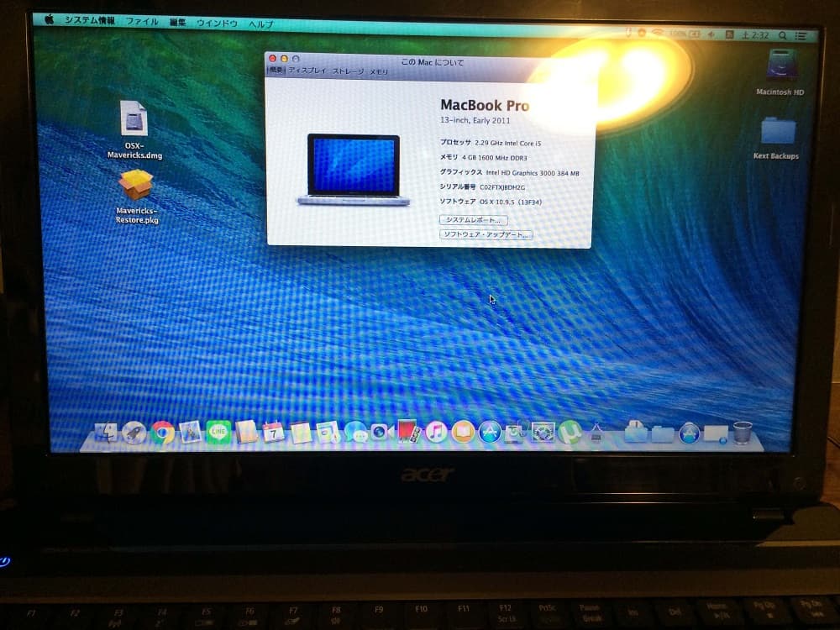Open the Trash in the Dock
The image size is (840, 630).
[x=743, y=433]
